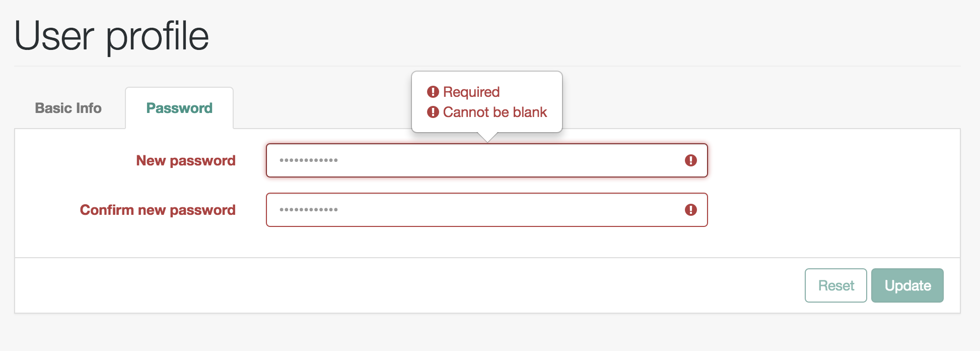The height and width of the screenshot is (351, 980).
Task: Click the exclamation icon beside Cannot be blank
Action: click(x=433, y=112)
